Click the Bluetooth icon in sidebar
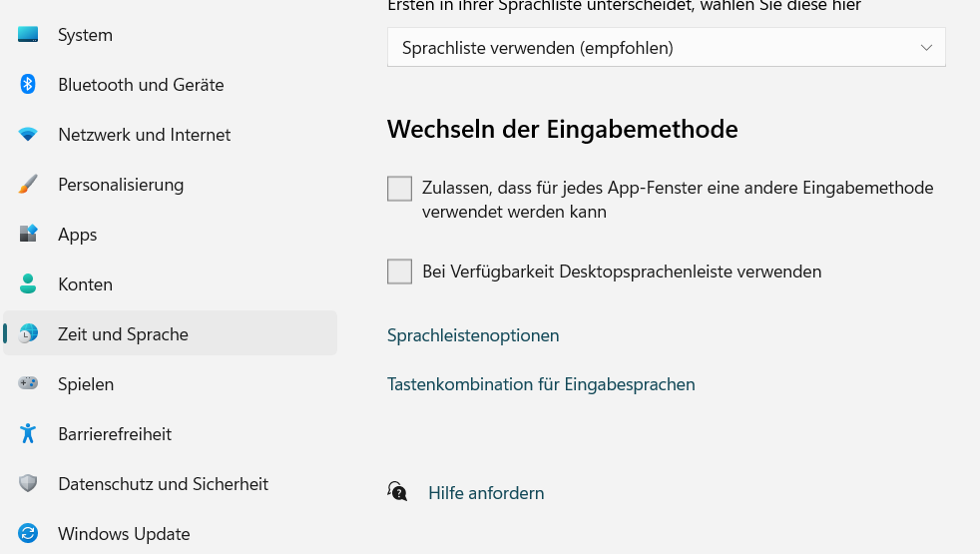980x554 pixels. [x=28, y=85]
